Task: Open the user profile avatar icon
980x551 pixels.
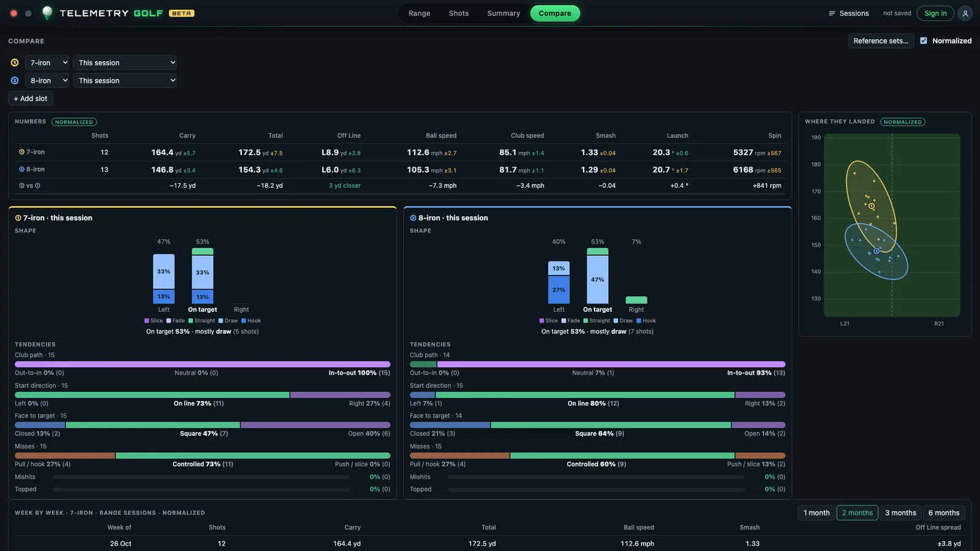Action: 965,13
